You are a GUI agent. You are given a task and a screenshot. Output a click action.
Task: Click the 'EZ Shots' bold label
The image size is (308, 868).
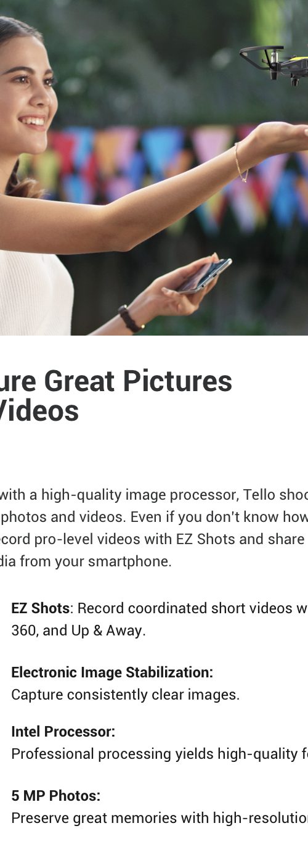40,608
